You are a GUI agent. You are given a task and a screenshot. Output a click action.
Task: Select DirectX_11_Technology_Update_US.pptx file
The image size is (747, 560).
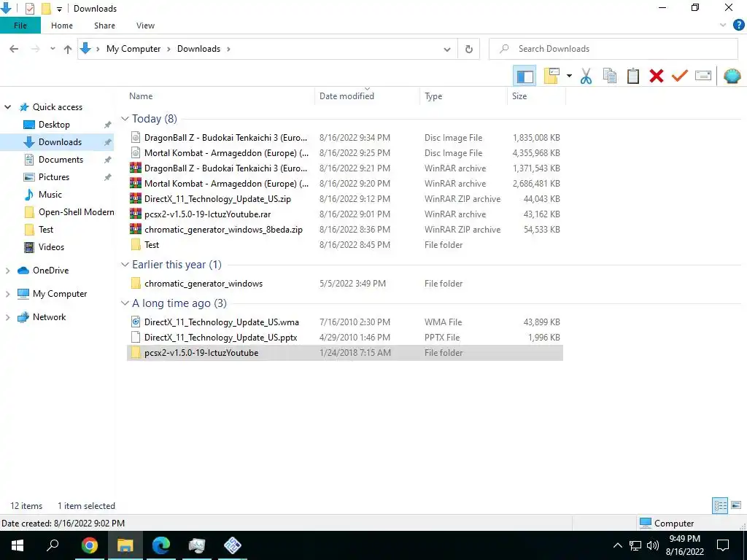345,337
